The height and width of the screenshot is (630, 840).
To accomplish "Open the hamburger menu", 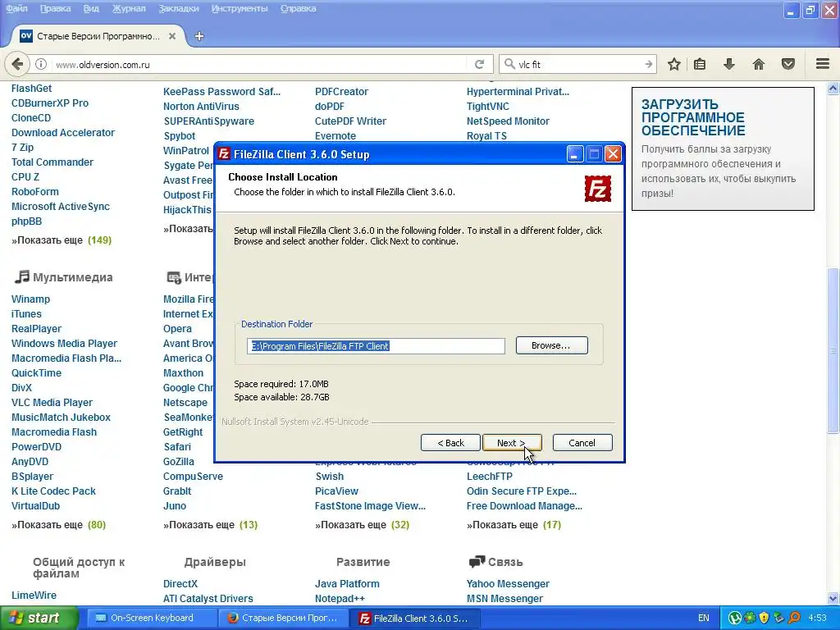I will pyautogui.click(x=823, y=64).
